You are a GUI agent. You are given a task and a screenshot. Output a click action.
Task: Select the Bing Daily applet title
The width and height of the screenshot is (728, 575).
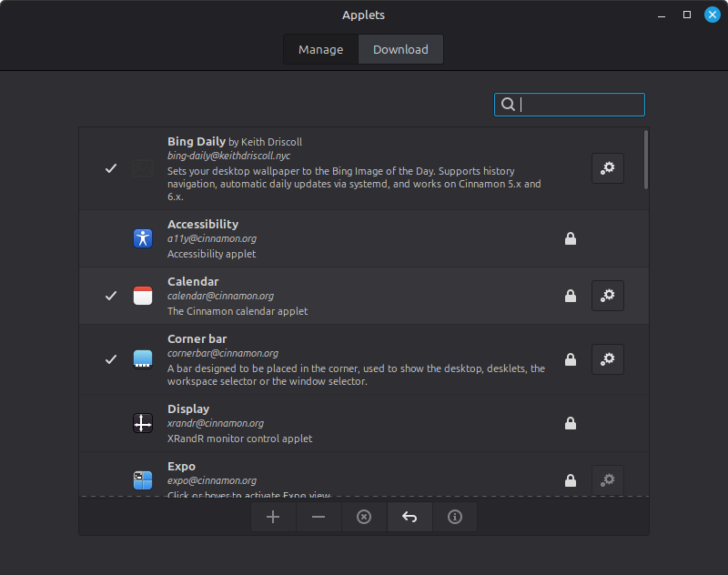(x=197, y=142)
